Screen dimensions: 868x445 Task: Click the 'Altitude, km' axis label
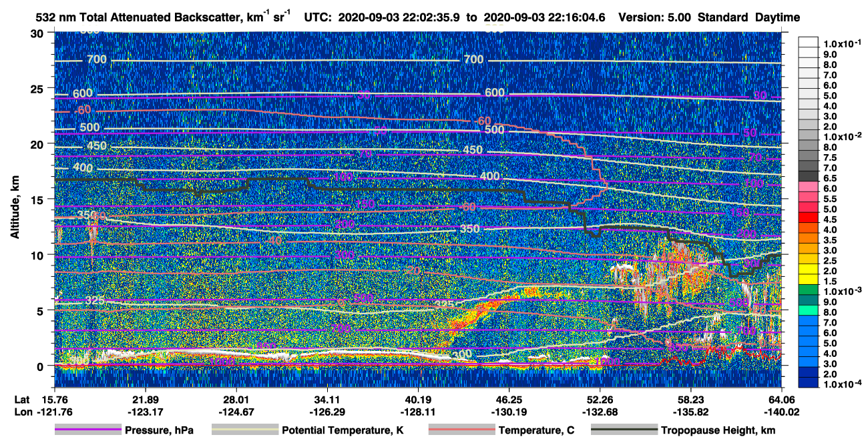point(14,209)
